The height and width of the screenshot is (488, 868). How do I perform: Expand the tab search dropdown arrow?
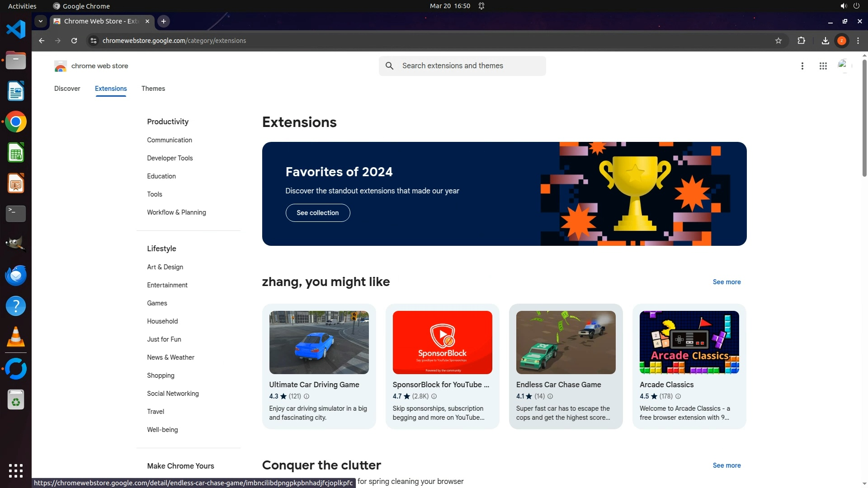41,21
